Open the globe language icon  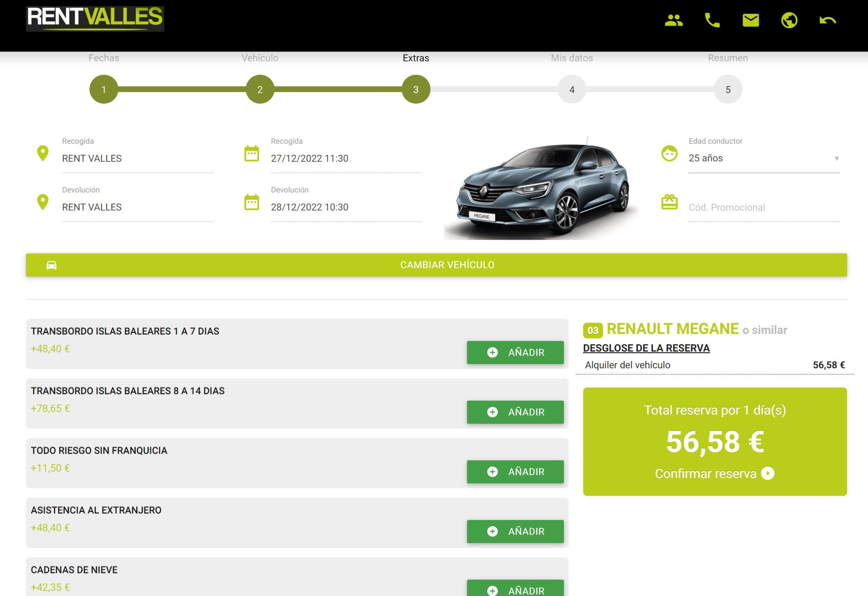click(x=789, y=20)
